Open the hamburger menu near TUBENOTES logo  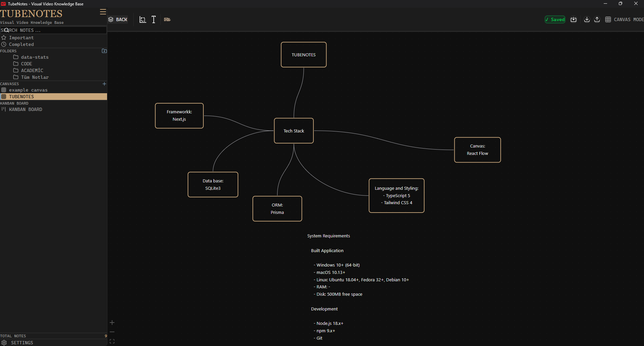[x=103, y=11]
